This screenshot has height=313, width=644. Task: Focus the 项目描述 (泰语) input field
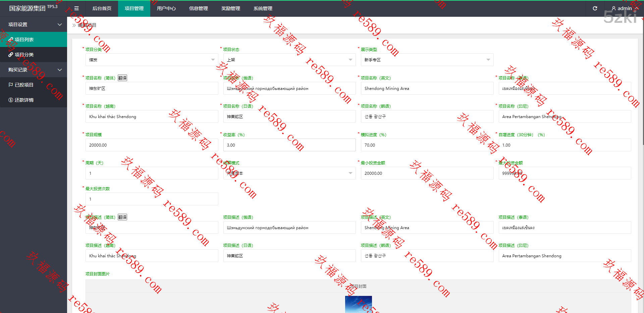(565, 227)
